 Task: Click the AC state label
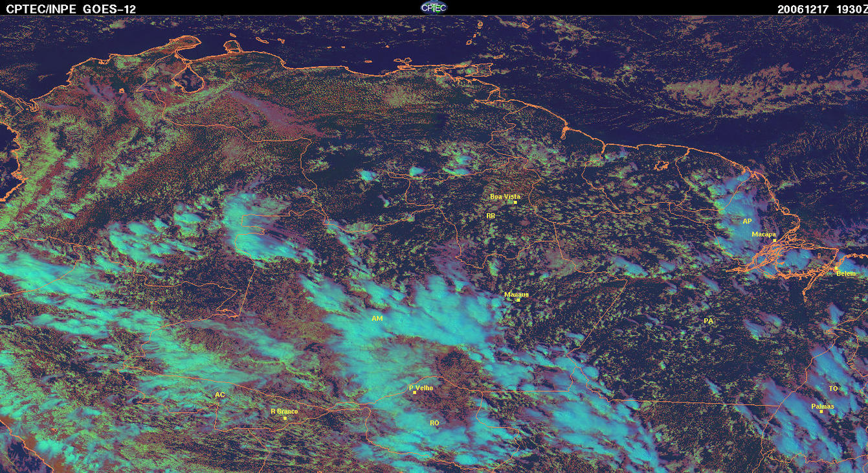(219, 395)
